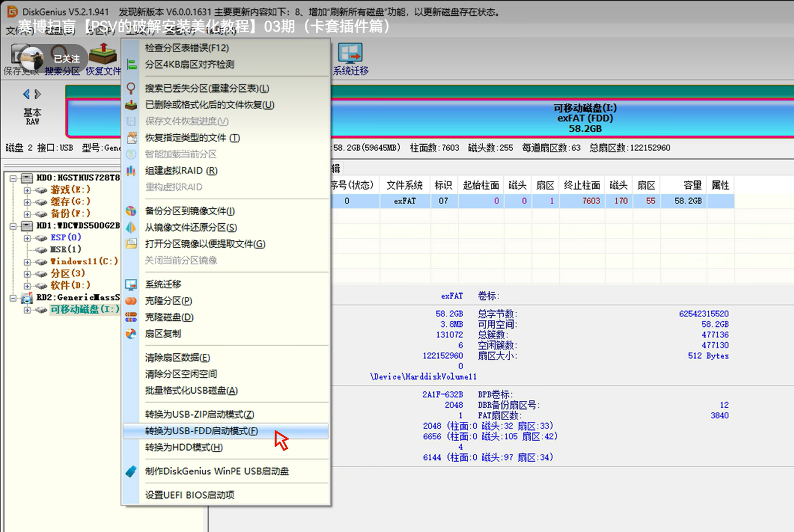Click the recover specified file types icon
The height and width of the screenshot is (532, 794).
click(131, 138)
